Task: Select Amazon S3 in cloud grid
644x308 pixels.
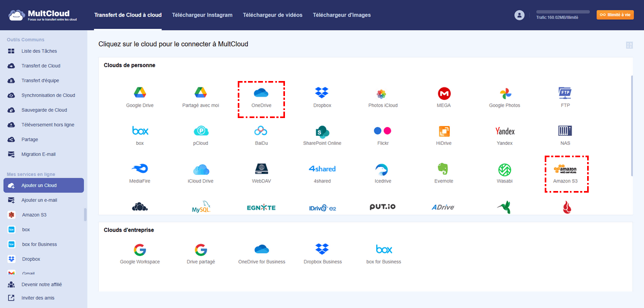Action: click(x=565, y=173)
